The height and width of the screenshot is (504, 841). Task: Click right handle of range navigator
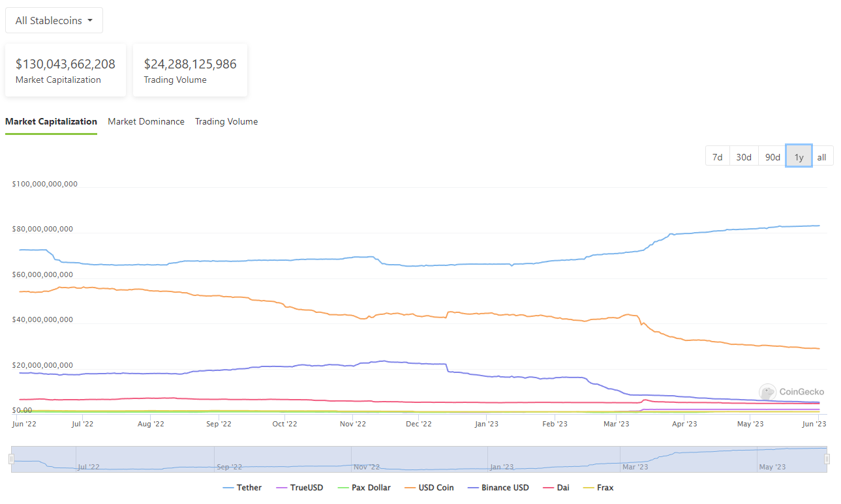tap(827, 459)
